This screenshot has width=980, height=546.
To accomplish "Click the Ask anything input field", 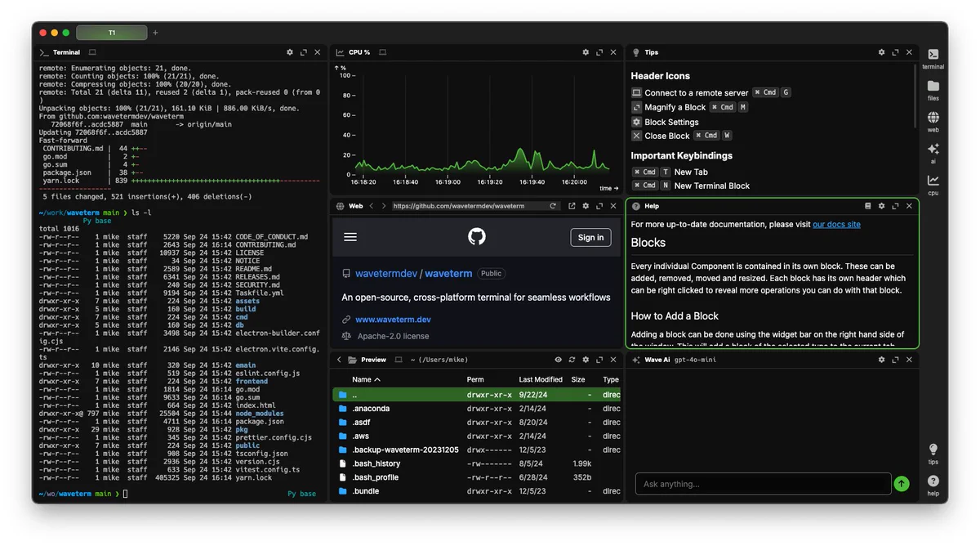I will (763, 484).
